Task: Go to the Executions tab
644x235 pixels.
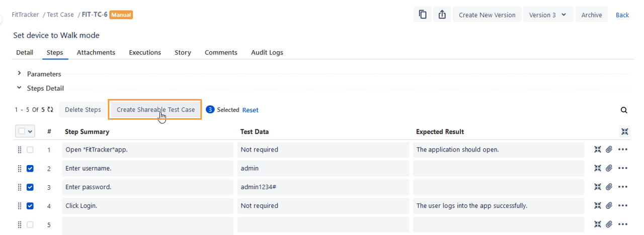Action: (x=145, y=52)
